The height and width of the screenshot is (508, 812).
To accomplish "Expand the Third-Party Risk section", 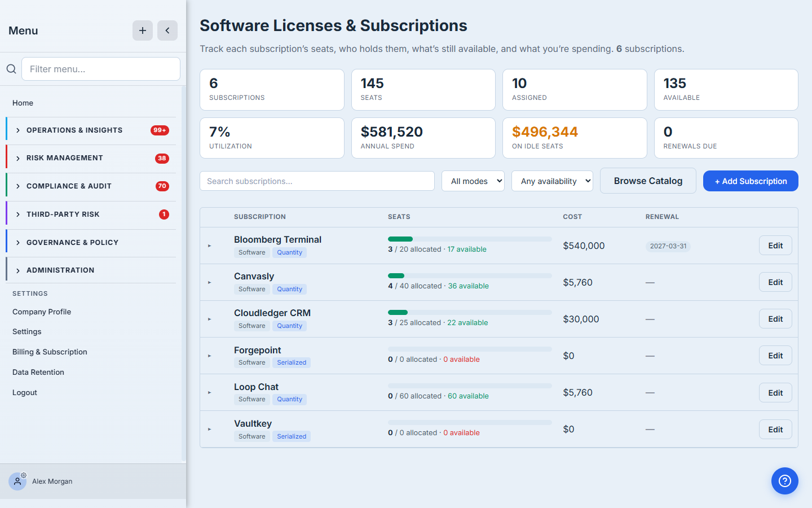I will click(x=91, y=214).
